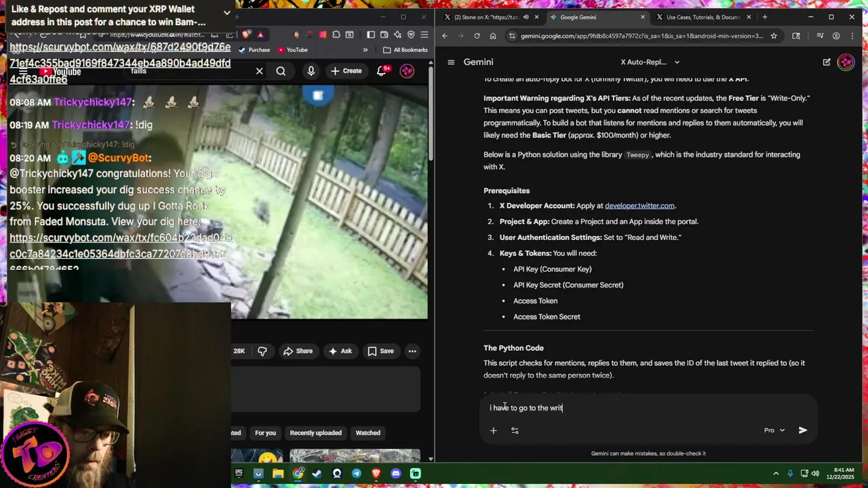Open Steam from taskbar
The height and width of the screenshot is (488, 868).
[x=317, y=473]
